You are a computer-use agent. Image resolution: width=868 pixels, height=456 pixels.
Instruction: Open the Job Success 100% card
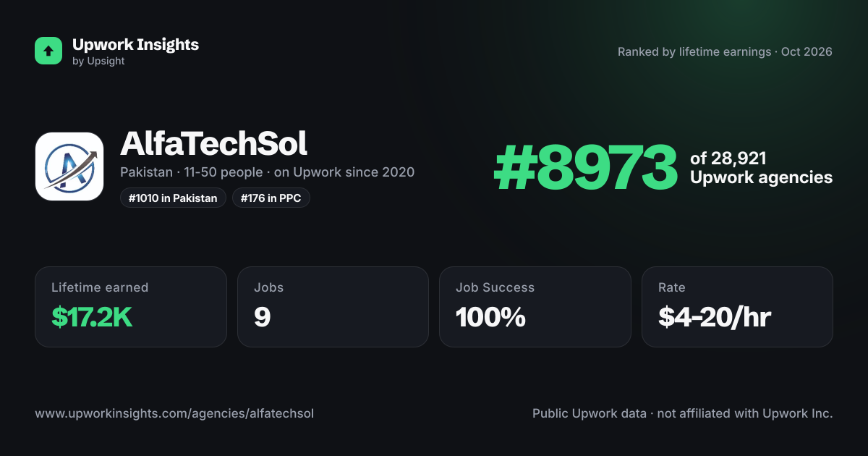(535, 307)
